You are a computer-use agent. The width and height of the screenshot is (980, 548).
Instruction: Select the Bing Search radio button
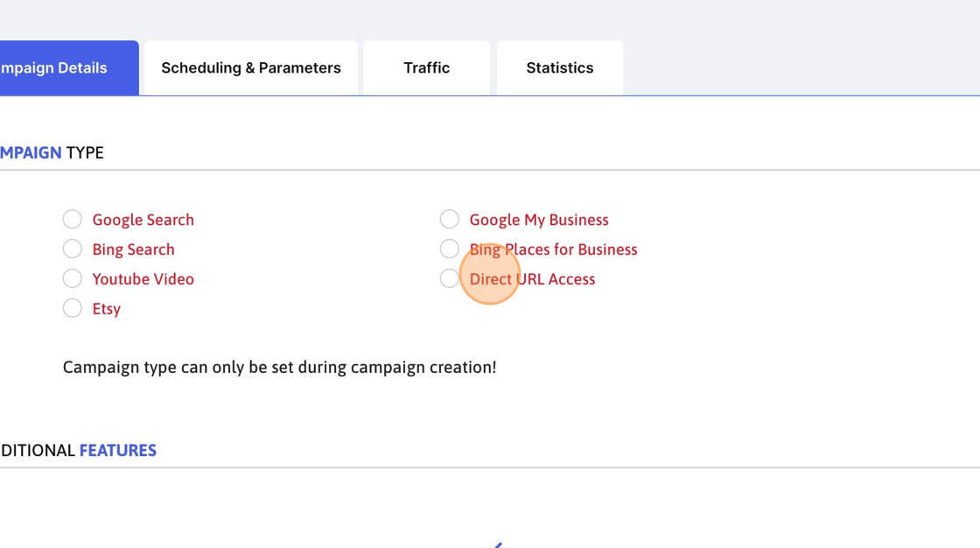[x=73, y=249]
